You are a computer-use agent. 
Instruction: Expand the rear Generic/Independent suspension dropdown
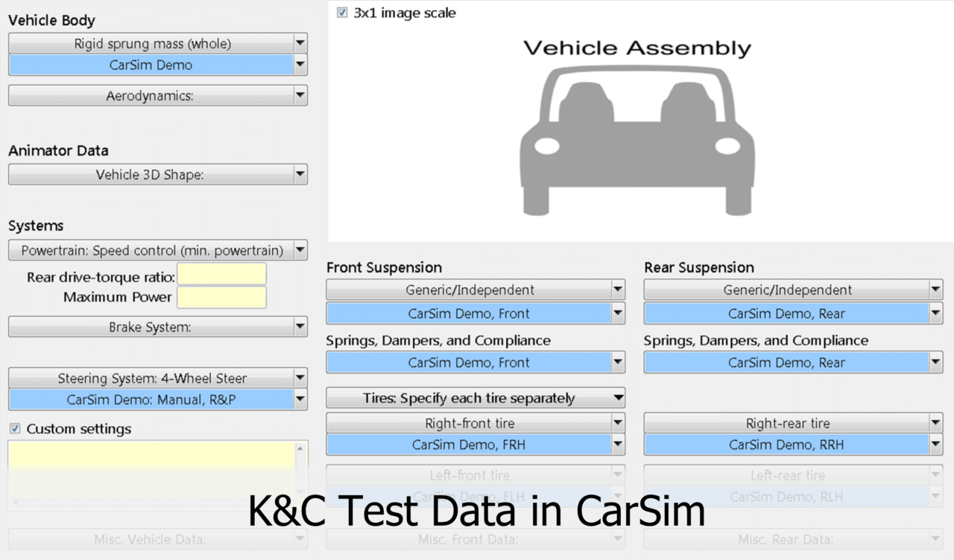click(x=792, y=290)
